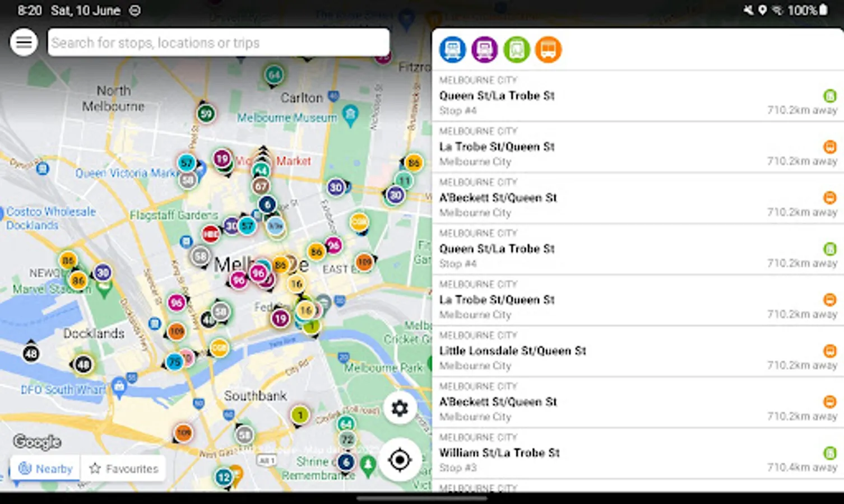The width and height of the screenshot is (844, 504).
Task: Select the brown route 67 marker
Action: [261, 186]
